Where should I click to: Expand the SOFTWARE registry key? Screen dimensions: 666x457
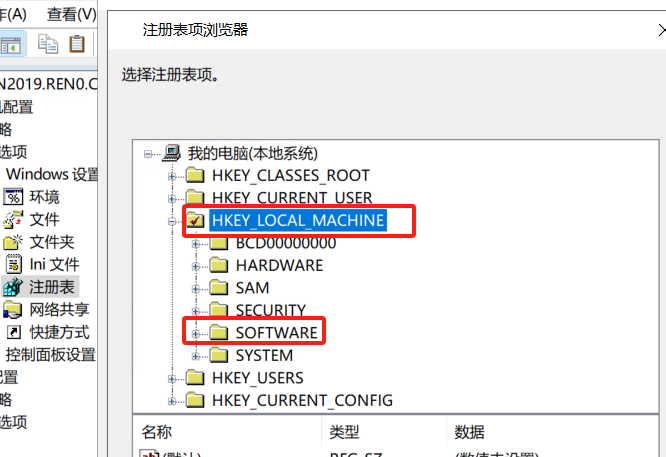tap(196, 333)
